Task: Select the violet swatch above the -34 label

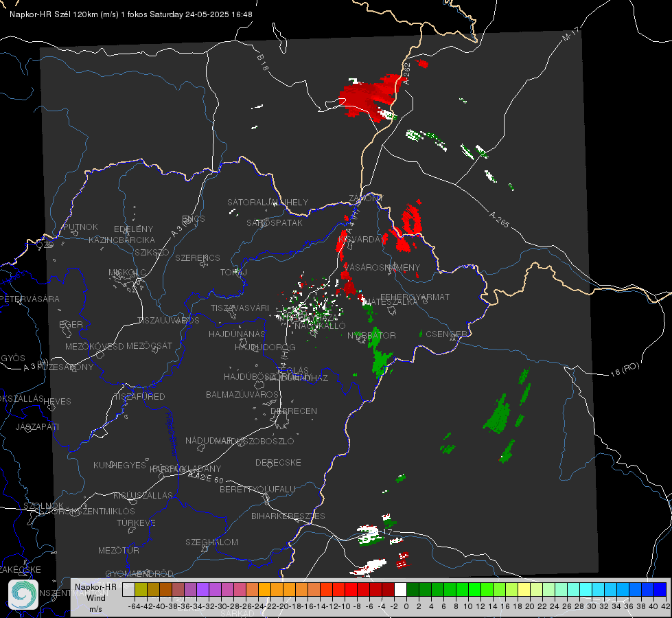Action: [x=202, y=589]
